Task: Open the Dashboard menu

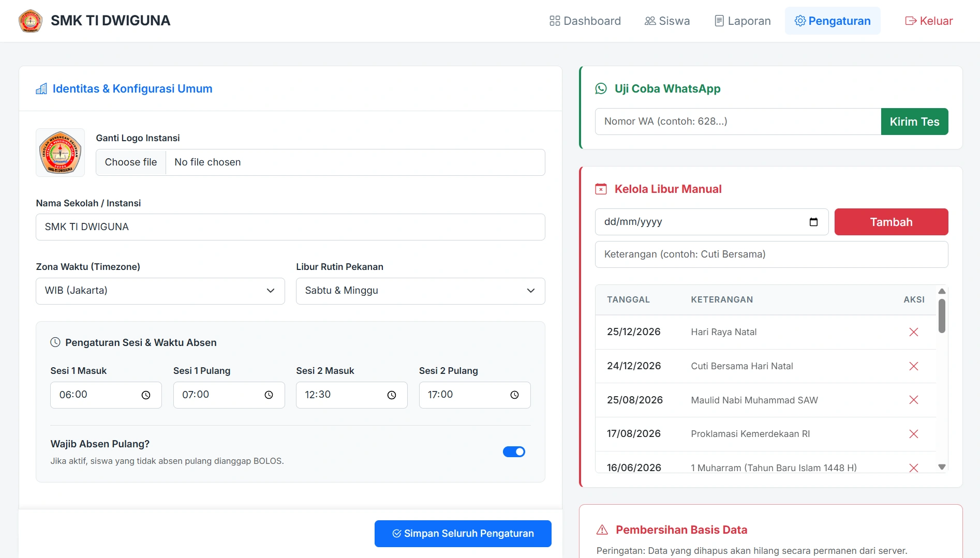Action: tap(585, 21)
